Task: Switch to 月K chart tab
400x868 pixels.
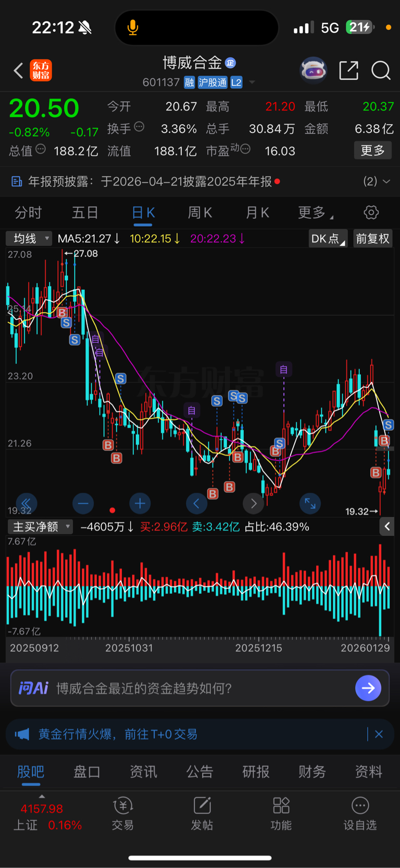Action: point(257,213)
